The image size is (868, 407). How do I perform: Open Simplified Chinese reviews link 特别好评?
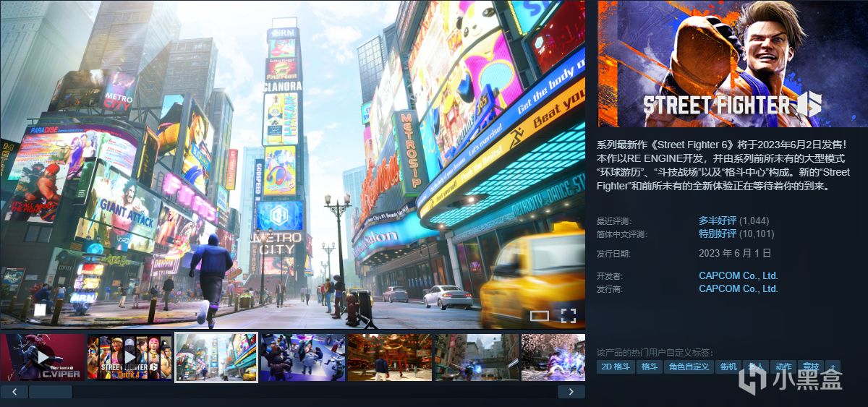tap(718, 234)
